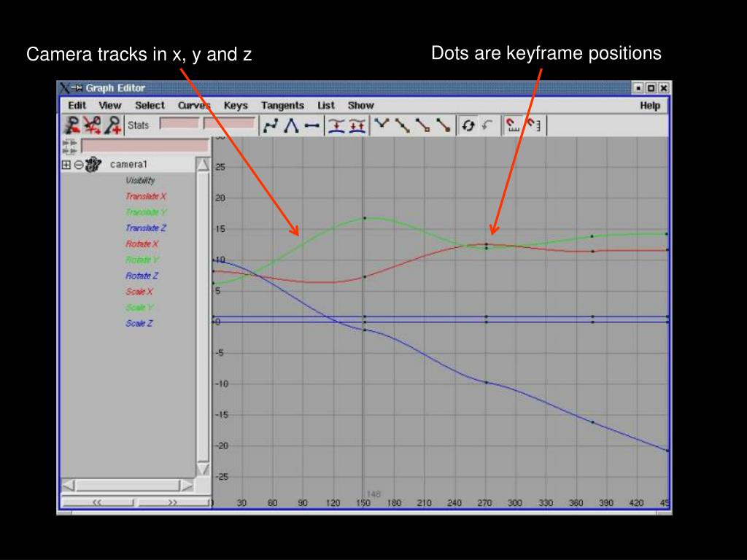Open the List menu
747x560 pixels.
[x=326, y=105]
